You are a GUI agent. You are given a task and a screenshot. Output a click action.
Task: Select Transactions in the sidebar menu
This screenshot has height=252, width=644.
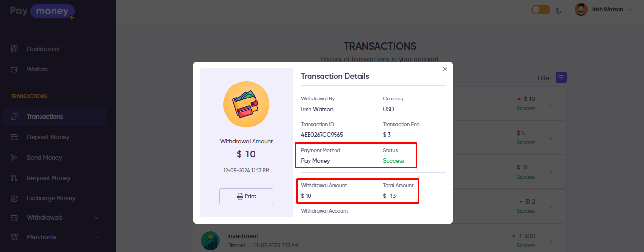(45, 117)
